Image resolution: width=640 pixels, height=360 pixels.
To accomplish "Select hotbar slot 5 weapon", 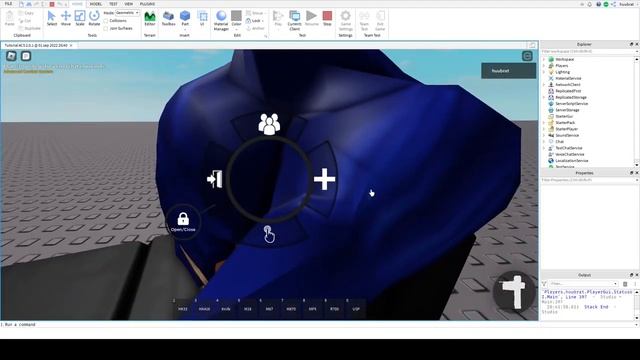I will coord(247,309).
